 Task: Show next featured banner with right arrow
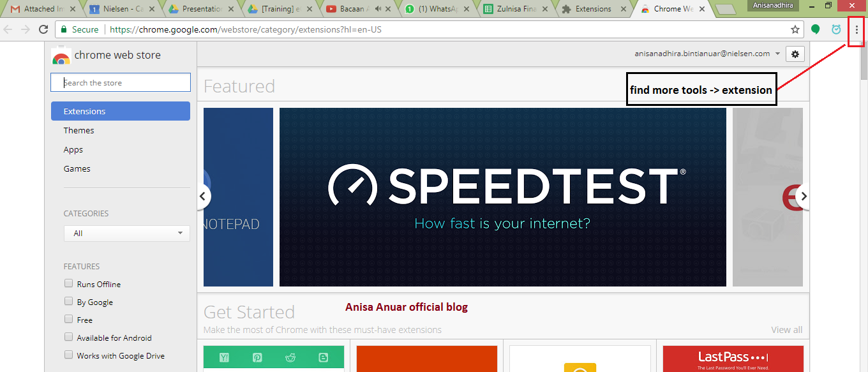tap(804, 197)
